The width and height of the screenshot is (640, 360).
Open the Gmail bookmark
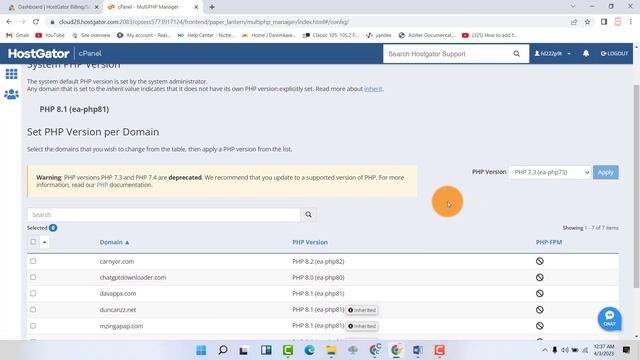18,36
